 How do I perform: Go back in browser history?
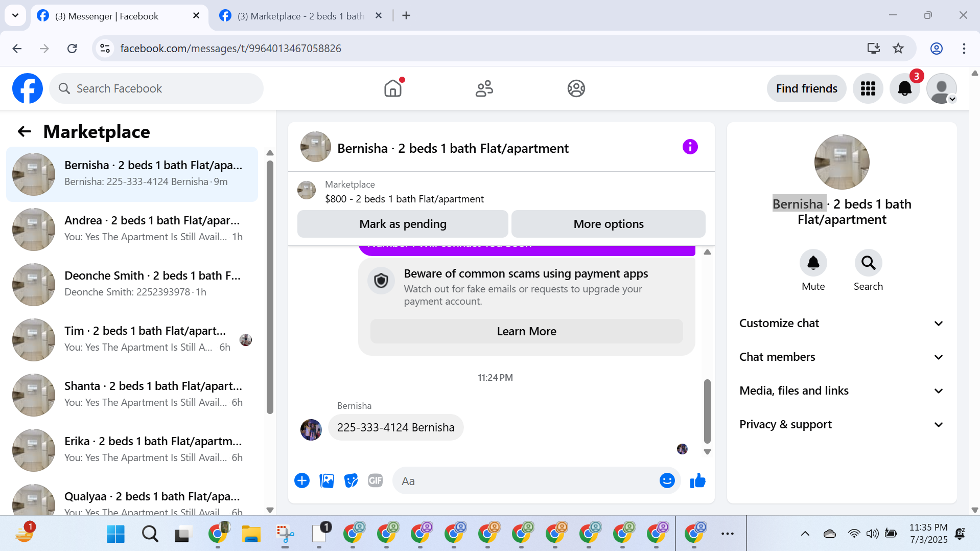point(17,48)
